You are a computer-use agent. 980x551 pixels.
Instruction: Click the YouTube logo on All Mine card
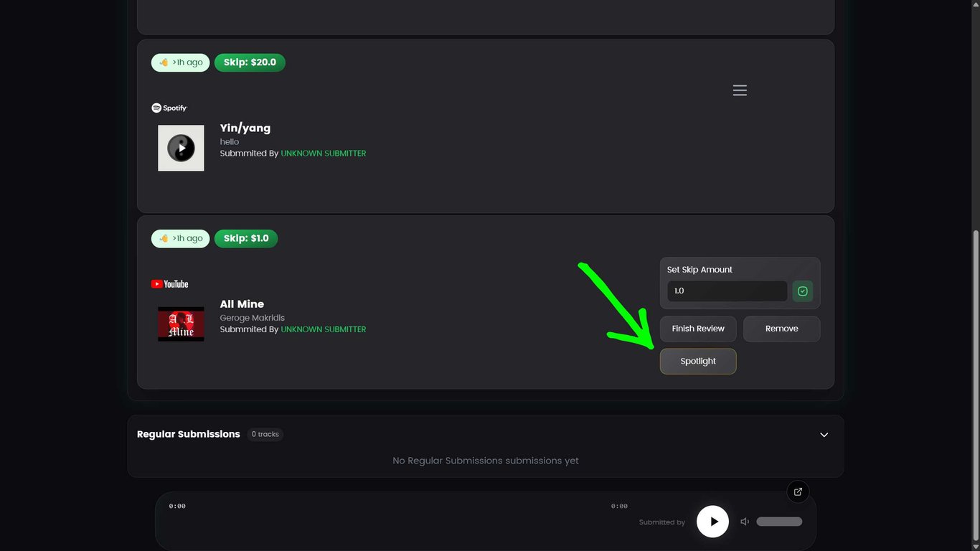[169, 284]
